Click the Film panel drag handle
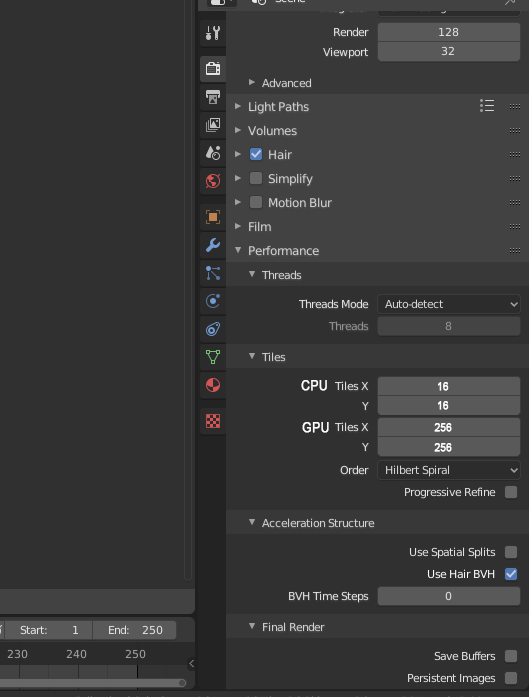This screenshot has height=697, width=529. [515, 226]
